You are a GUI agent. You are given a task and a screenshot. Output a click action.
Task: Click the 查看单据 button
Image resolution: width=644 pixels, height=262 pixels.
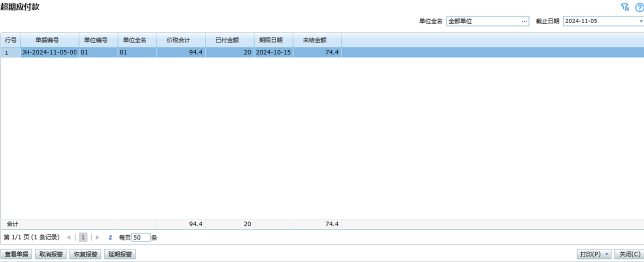(x=16, y=254)
